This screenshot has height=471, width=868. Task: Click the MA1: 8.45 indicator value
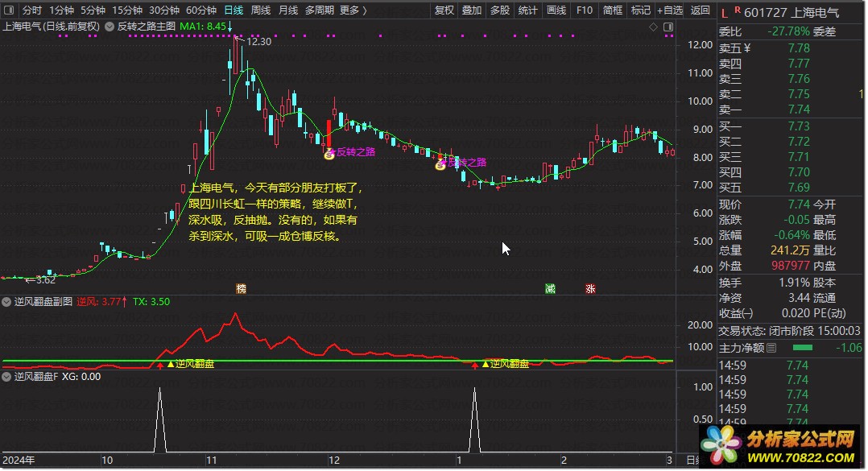(x=203, y=27)
